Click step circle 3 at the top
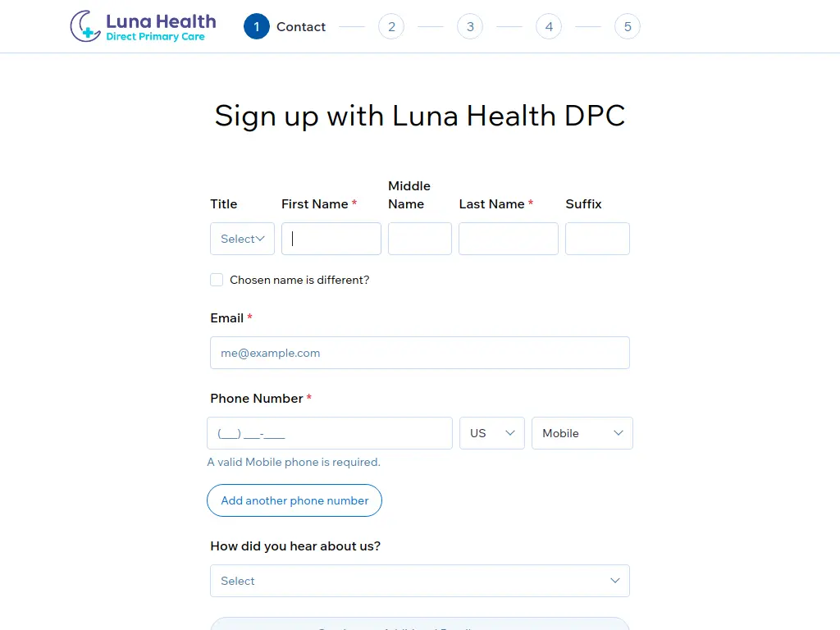The width and height of the screenshot is (840, 630). 470,26
